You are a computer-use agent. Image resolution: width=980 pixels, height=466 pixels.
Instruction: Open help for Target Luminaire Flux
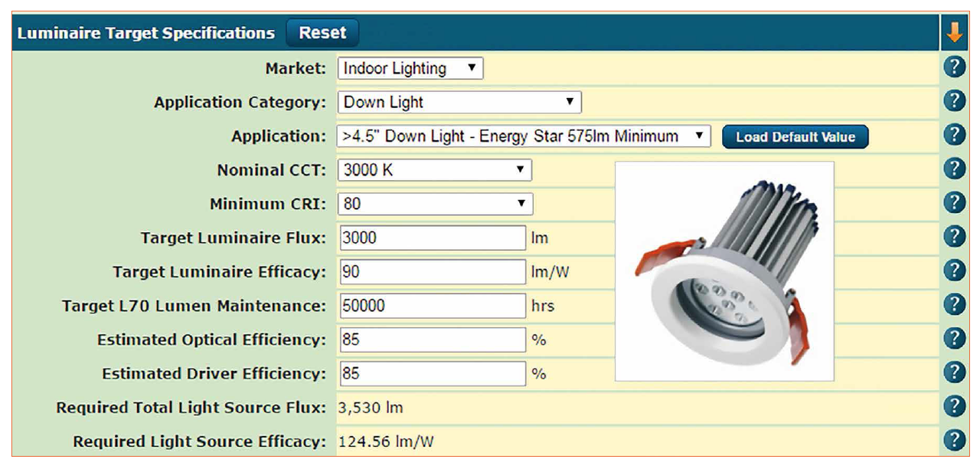[x=955, y=237]
